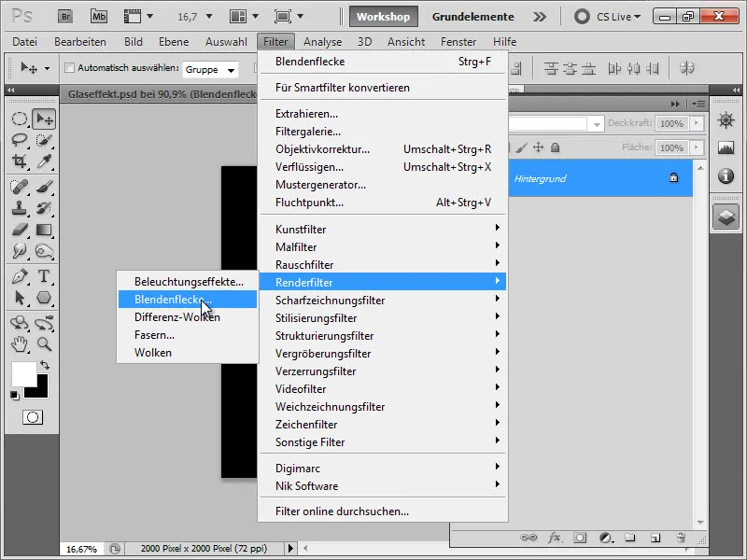The width and height of the screenshot is (747, 560).
Task: Select the Brush tool
Action: point(44,187)
